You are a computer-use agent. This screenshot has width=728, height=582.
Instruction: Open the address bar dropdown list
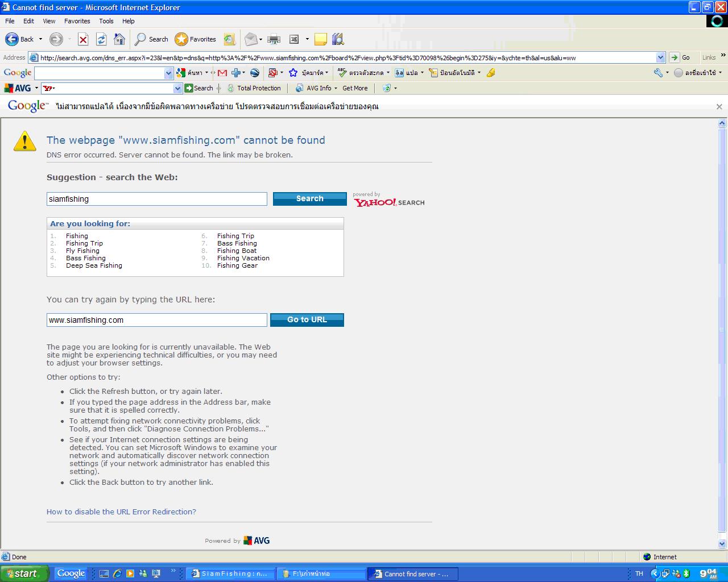tap(660, 57)
